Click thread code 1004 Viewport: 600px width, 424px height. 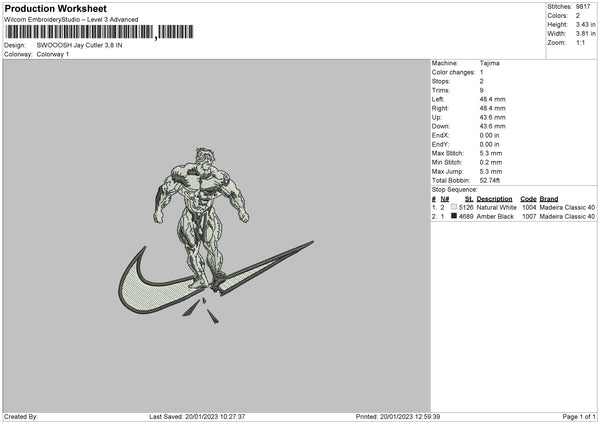coord(529,207)
